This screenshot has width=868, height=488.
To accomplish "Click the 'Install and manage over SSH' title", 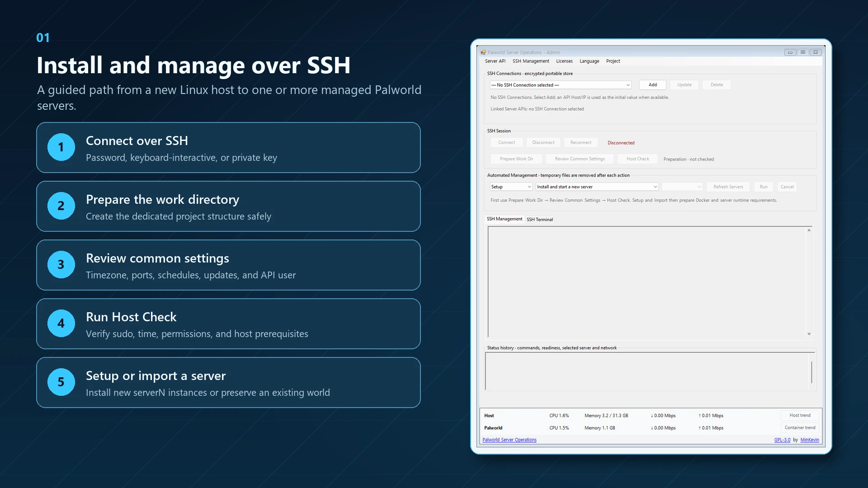I will [x=193, y=66].
